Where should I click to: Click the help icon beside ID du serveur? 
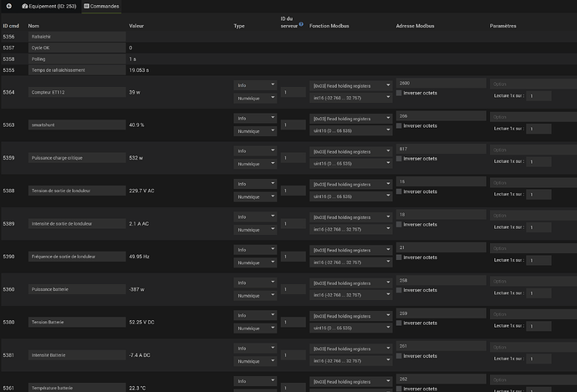300,23
